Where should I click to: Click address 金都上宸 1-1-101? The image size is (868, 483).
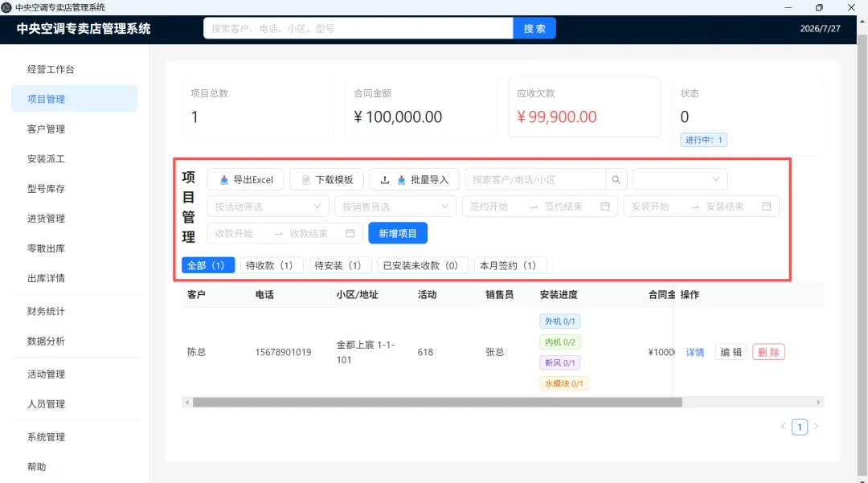366,353
